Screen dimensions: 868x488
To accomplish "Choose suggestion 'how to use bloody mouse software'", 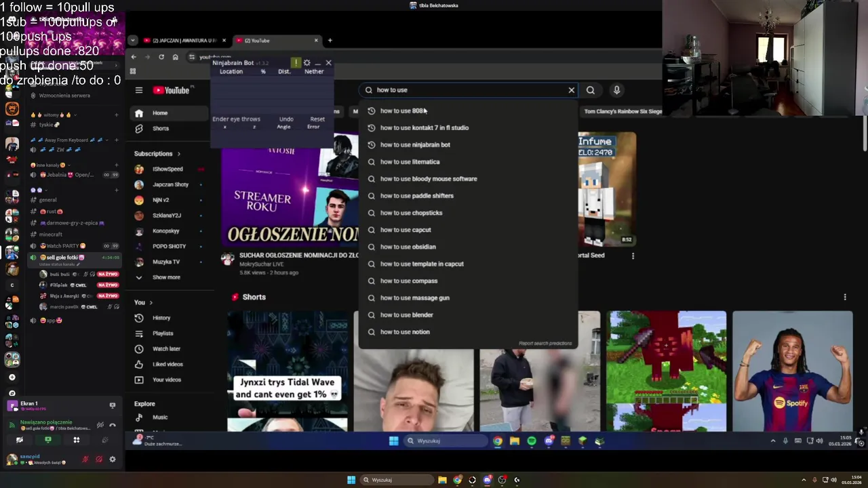I will click(468, 178).
